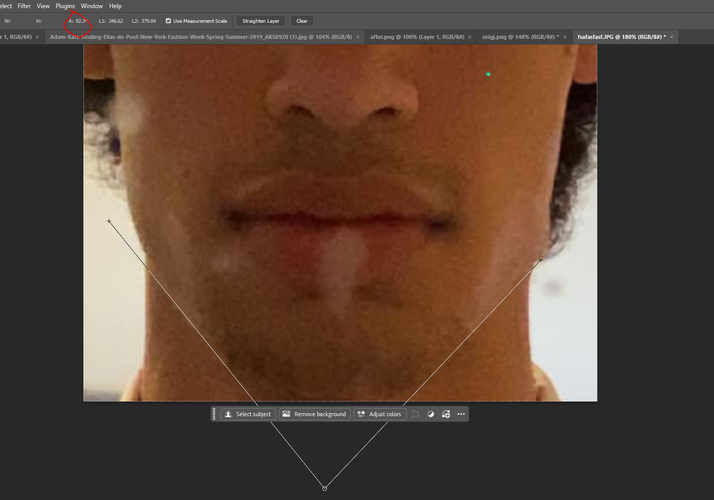Open the Window menu

coord(92,6)
